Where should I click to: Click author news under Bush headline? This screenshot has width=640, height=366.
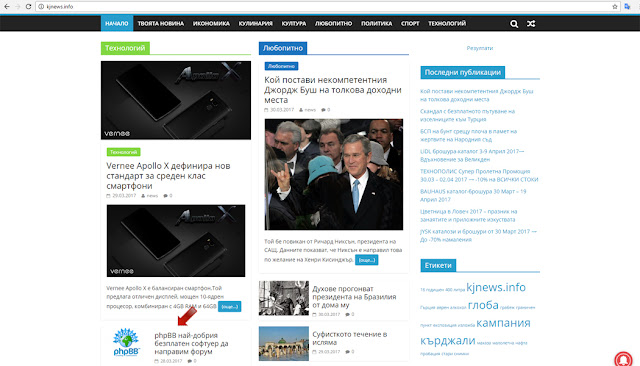pos(310,110)
